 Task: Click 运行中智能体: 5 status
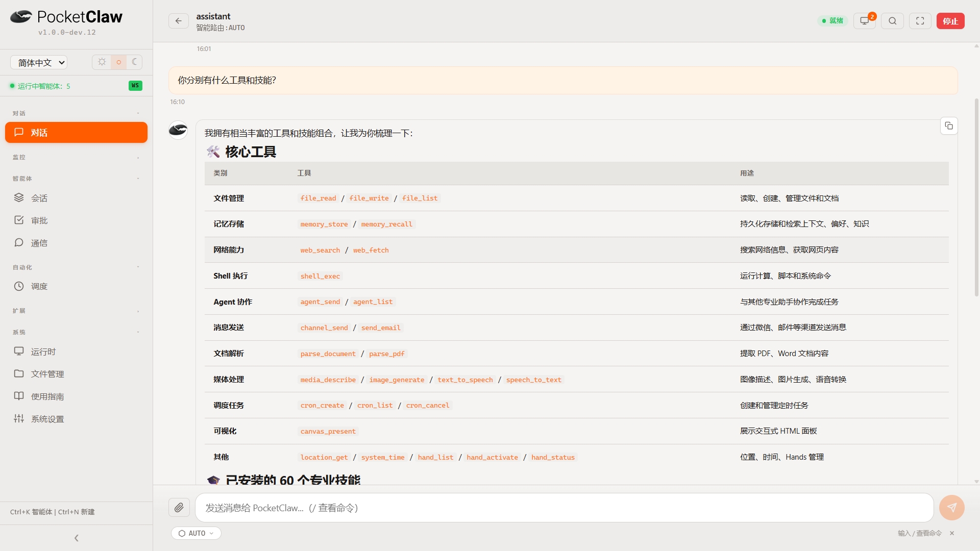tap(40, 86)
